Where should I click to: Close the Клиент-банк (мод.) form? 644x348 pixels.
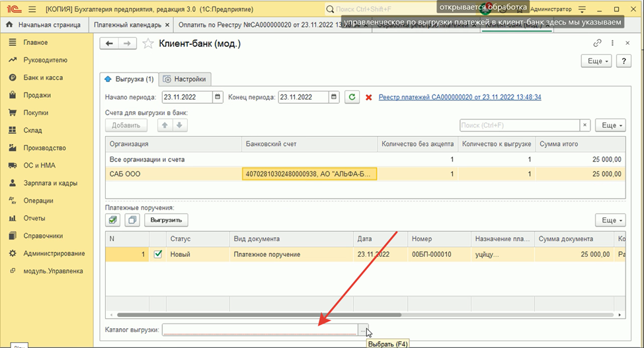click(627, 43)
